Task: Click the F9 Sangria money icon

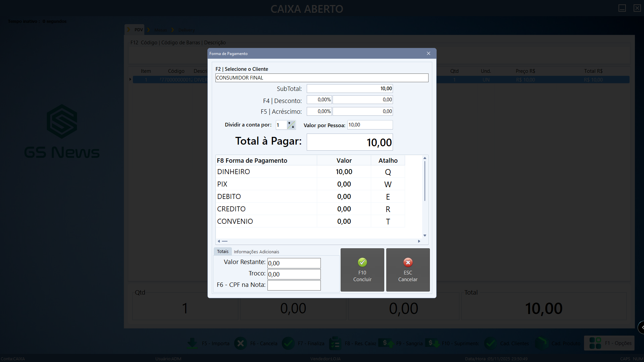Action: tap(386, 343)
